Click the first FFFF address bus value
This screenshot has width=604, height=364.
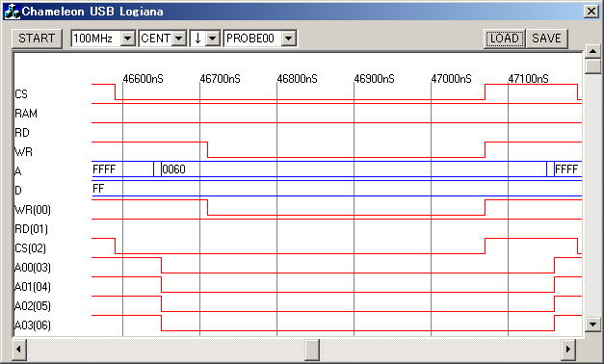pyautogui.click(x=104, y=169)
